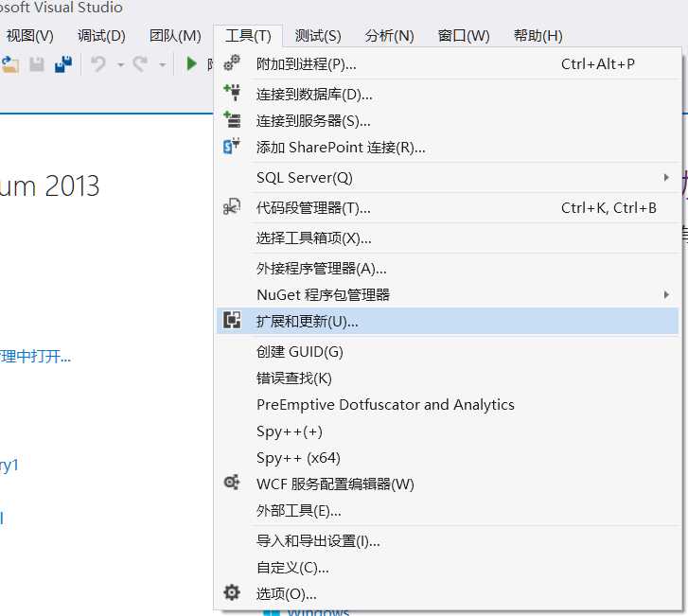Select 导入和导出设置(I)...

point(448,540)
